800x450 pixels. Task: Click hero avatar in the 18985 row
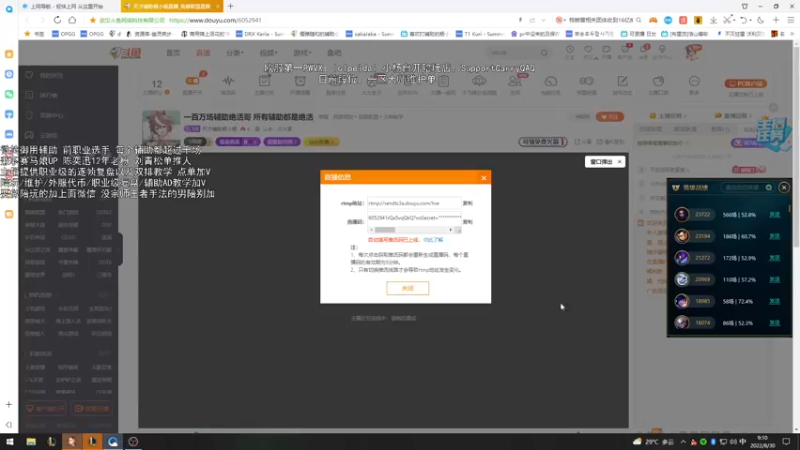tap(682, 301)
